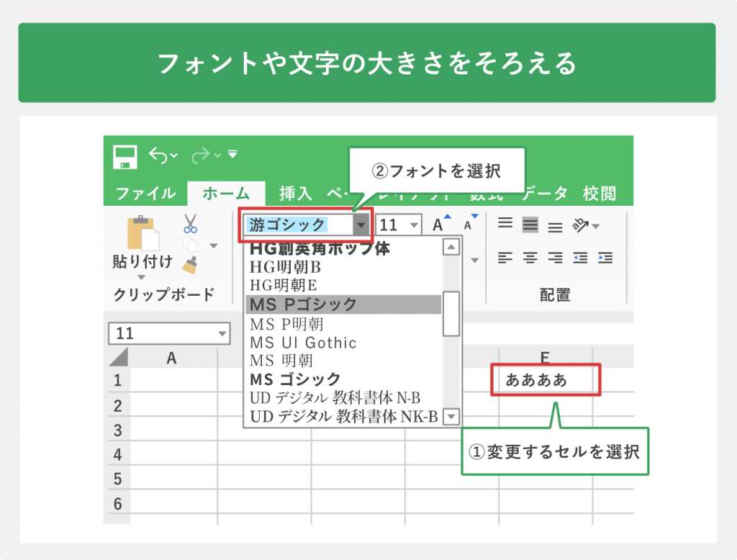Click the Paste clipboard icon

[143, 233]
